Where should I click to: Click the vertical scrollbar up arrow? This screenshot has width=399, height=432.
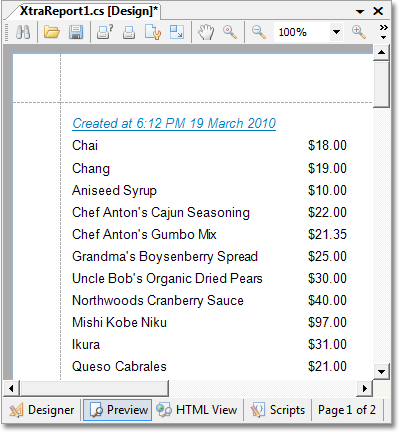381,52
